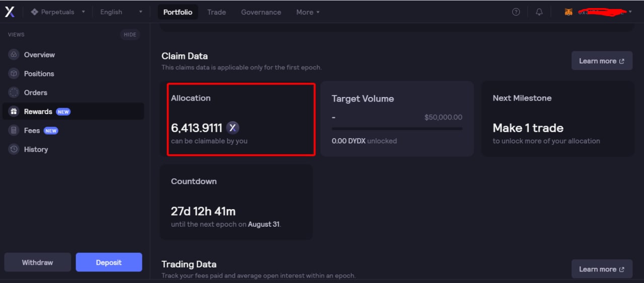Click the Rewards gift icon
The width and height of the screenshot is (644, 283).
(14, 112)
